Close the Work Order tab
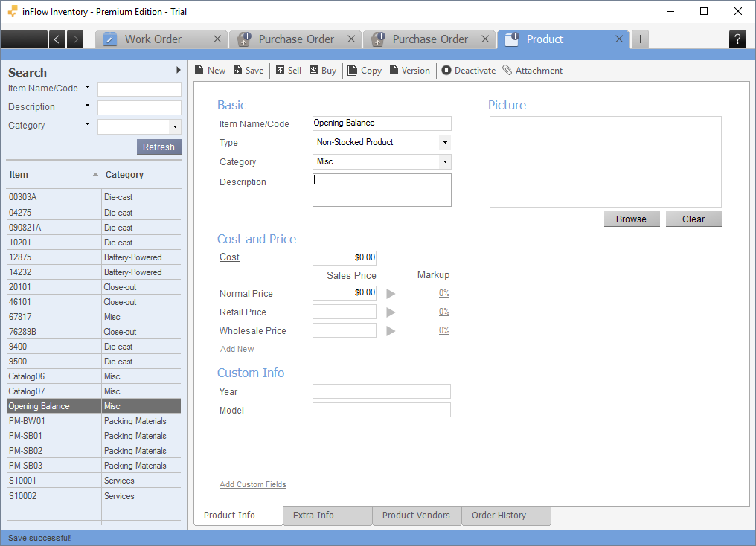This screenshot has width=756, height=546. 217,39
